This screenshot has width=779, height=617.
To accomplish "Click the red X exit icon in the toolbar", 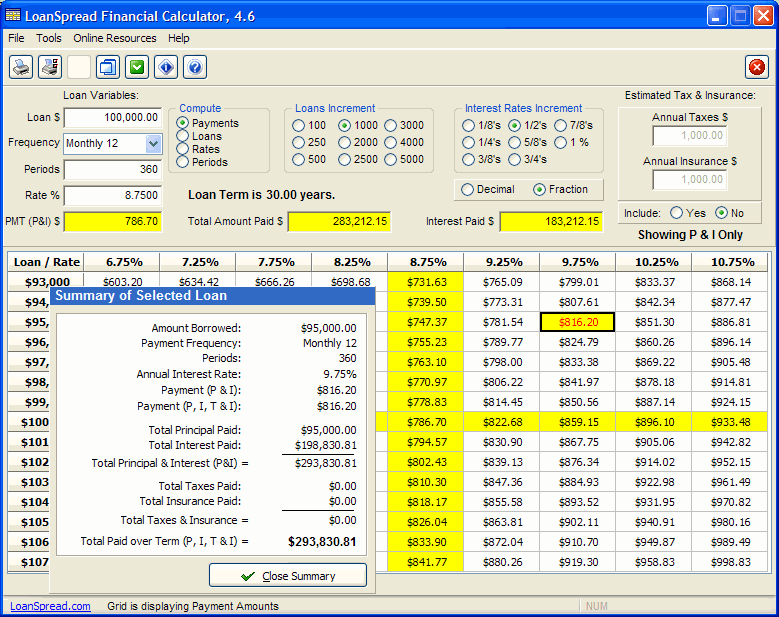I will click(756, 67).
